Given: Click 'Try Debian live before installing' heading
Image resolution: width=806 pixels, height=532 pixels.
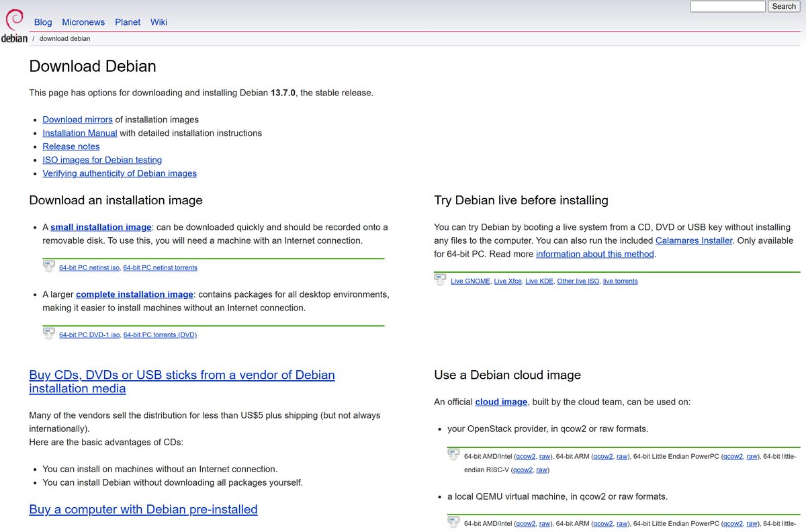Looking at the screenshot, I should pyautogui.click(x=521, y=200).
